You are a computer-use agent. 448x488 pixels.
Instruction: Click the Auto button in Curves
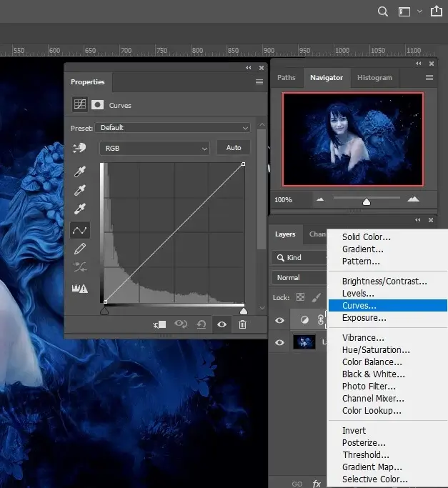234,147
